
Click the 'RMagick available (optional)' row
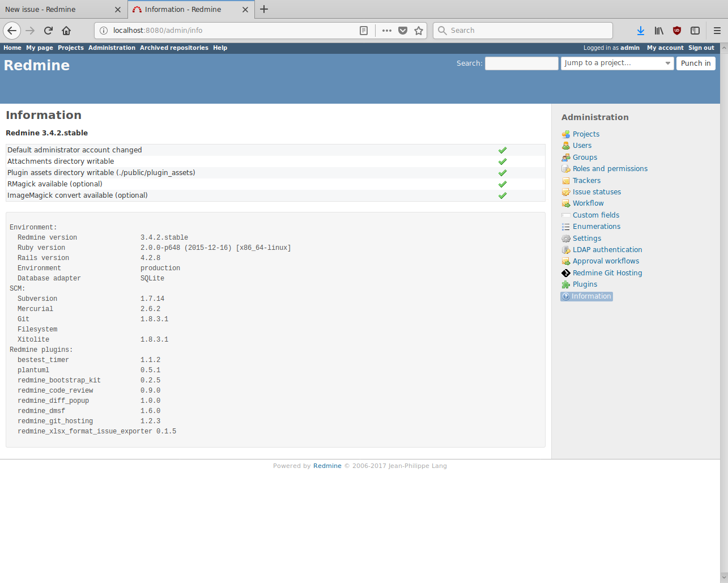tap(275, 184)
